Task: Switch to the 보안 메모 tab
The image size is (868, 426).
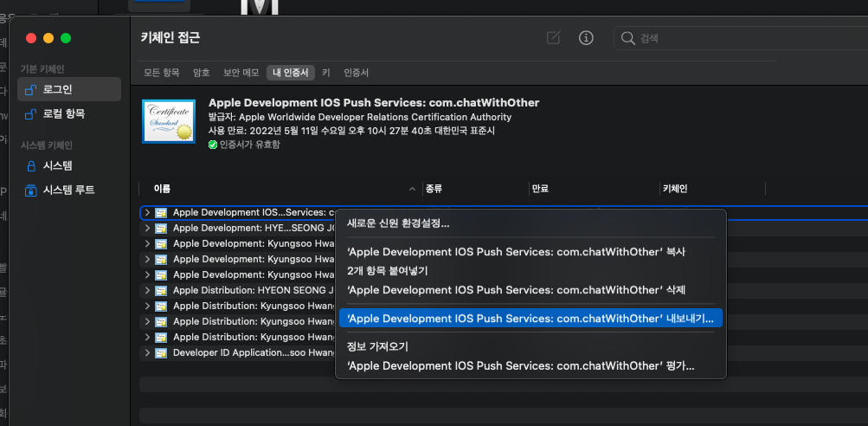Action: pos(241,73)
